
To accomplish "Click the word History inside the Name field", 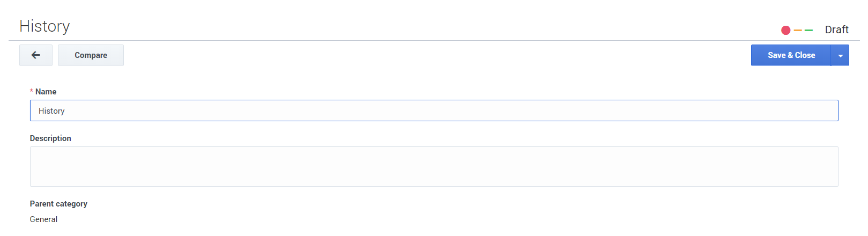I will (51, 111).
